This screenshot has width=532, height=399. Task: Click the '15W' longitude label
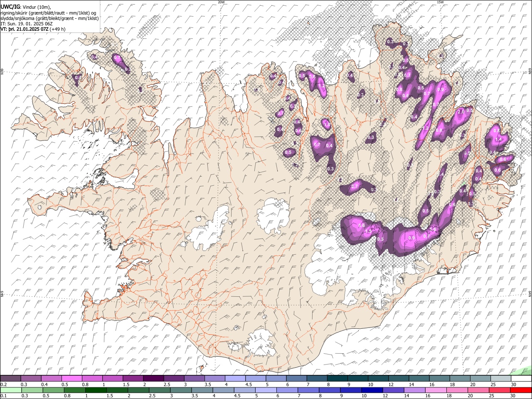440,2
